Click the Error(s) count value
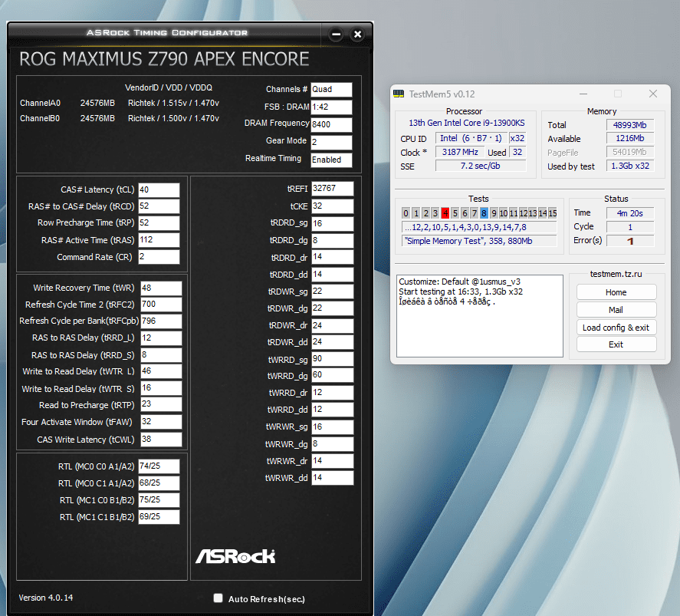 click(x=630, y=241)
